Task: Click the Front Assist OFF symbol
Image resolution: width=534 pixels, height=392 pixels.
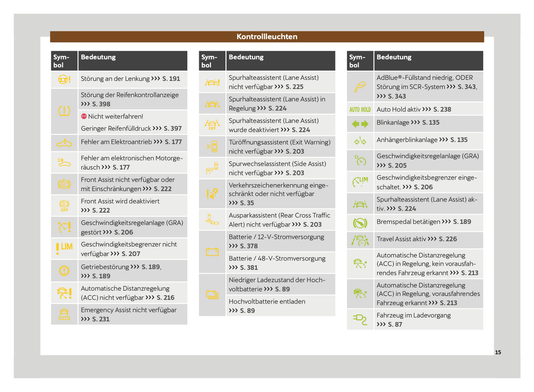Action: (64, 205)
